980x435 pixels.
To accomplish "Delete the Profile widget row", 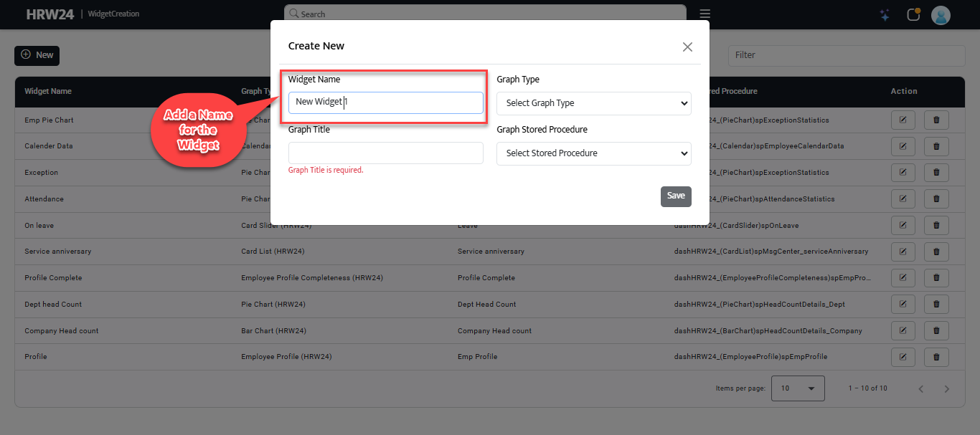I will (936, 357).
